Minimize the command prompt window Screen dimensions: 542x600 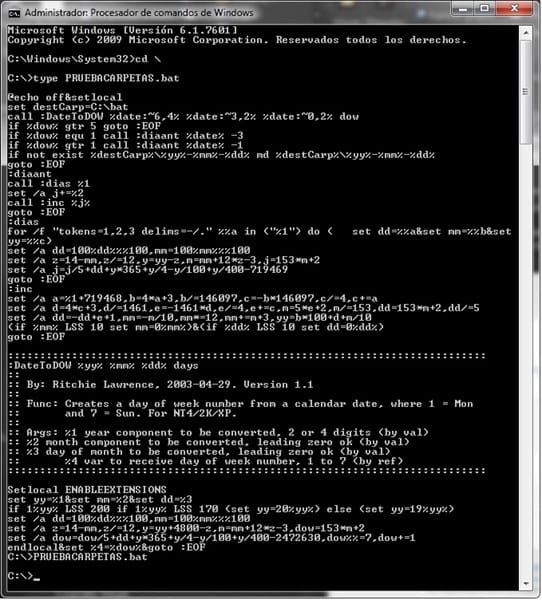(463, 8)
